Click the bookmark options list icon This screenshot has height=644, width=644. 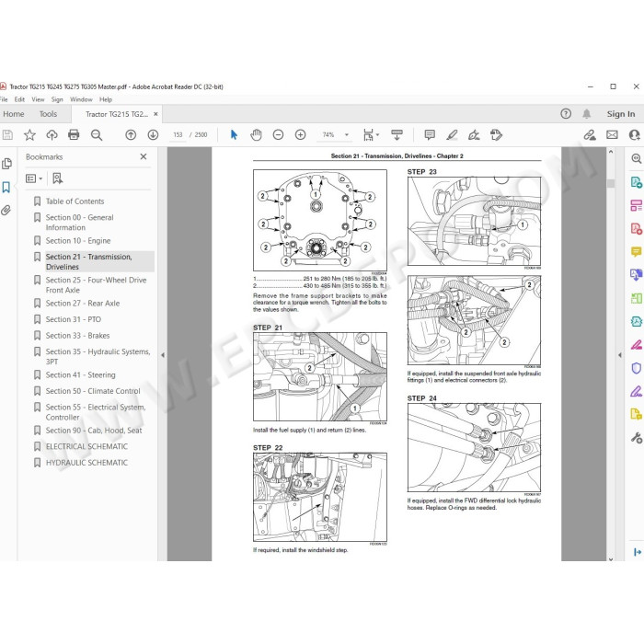(34, 178)
